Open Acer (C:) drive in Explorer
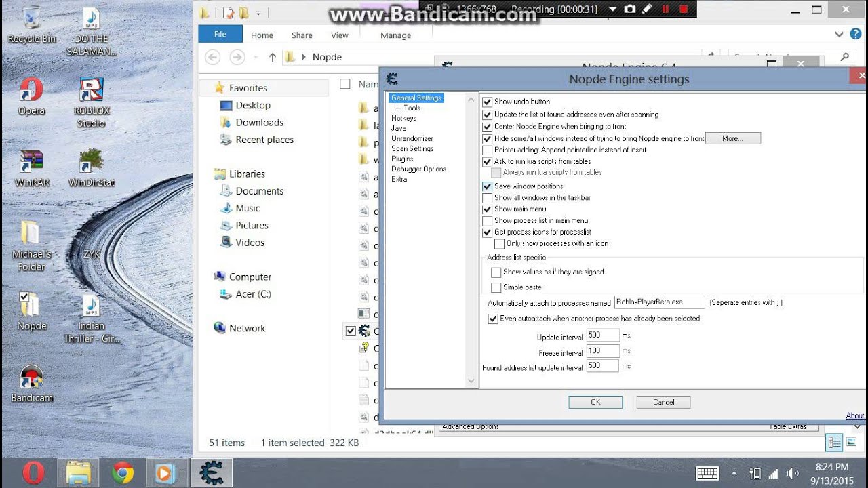This screenshot has width=868, height=488. [253, 294]
